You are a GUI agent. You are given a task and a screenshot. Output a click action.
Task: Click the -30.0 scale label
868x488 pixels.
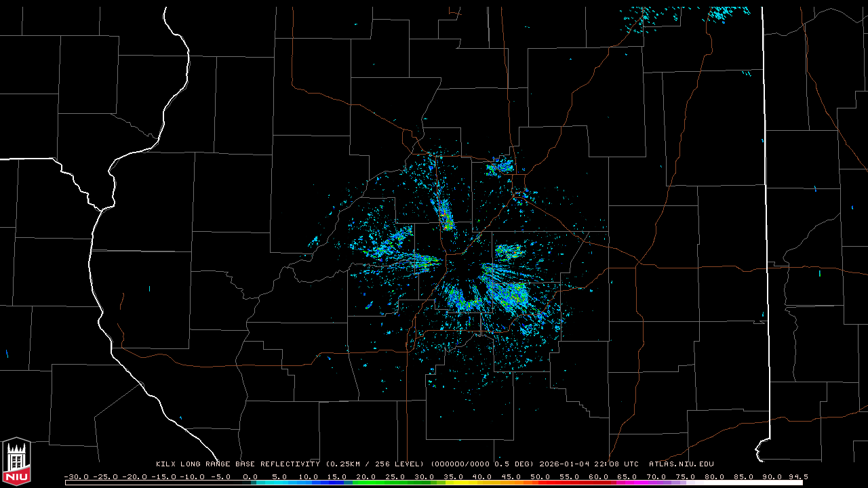(x=76, y=476)
